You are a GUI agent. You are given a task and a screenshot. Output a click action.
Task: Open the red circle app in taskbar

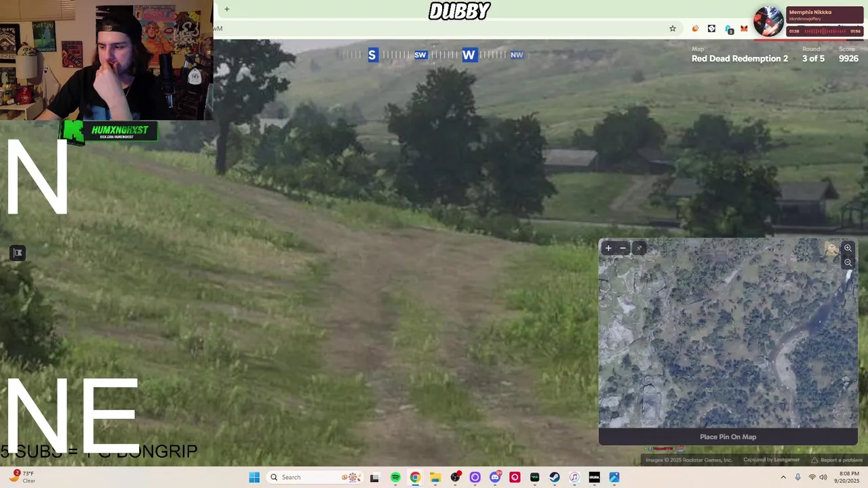coord(515,477)
